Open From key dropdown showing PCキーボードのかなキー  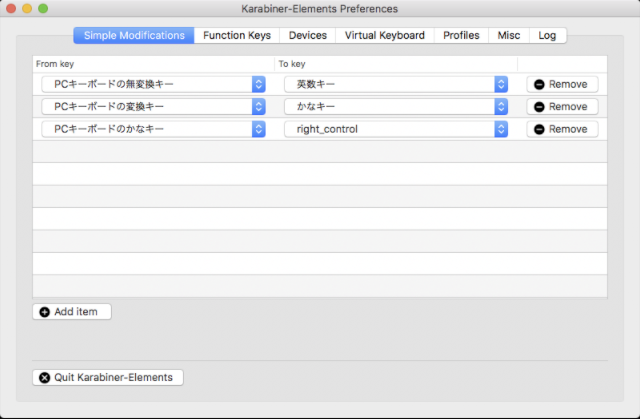(153, 129)
